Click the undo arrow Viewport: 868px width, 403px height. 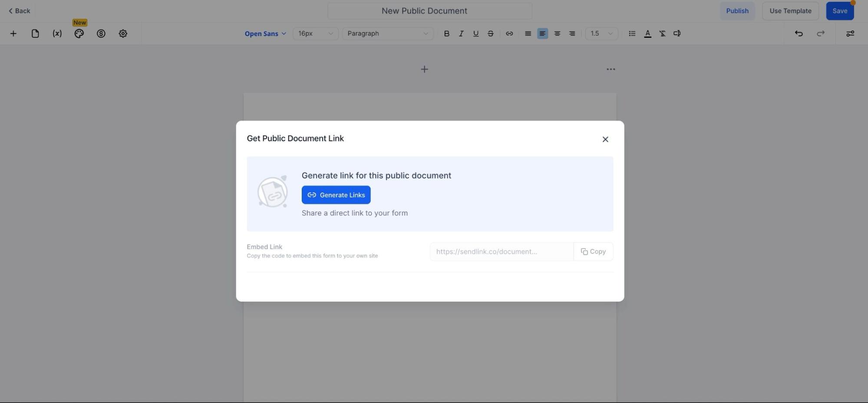(x=799, y=33)
